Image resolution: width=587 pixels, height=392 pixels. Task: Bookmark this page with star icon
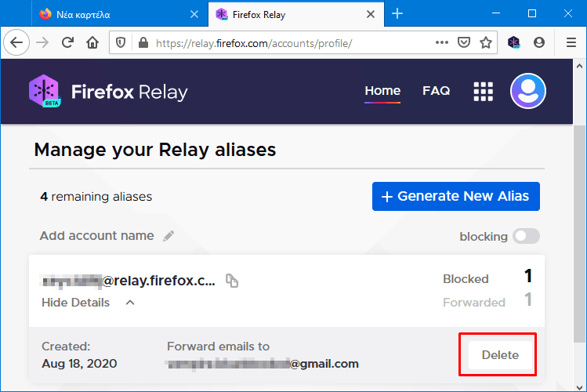(486, 42)
